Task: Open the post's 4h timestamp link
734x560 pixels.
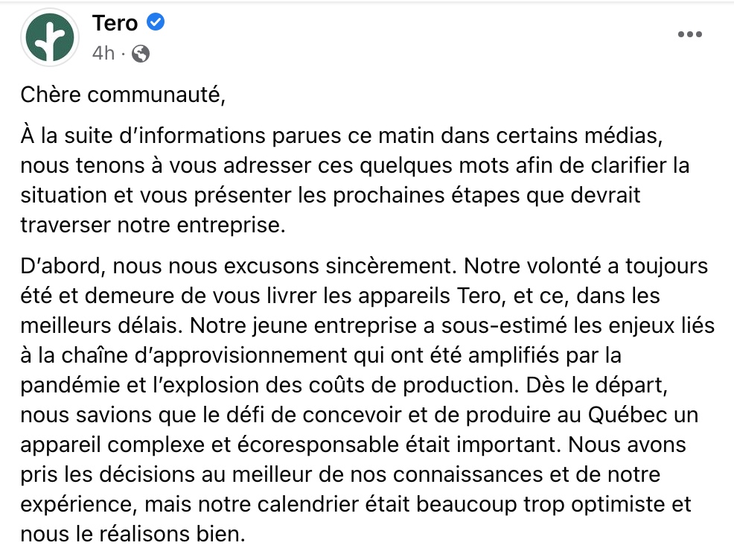Action: [x=103, y=54]
